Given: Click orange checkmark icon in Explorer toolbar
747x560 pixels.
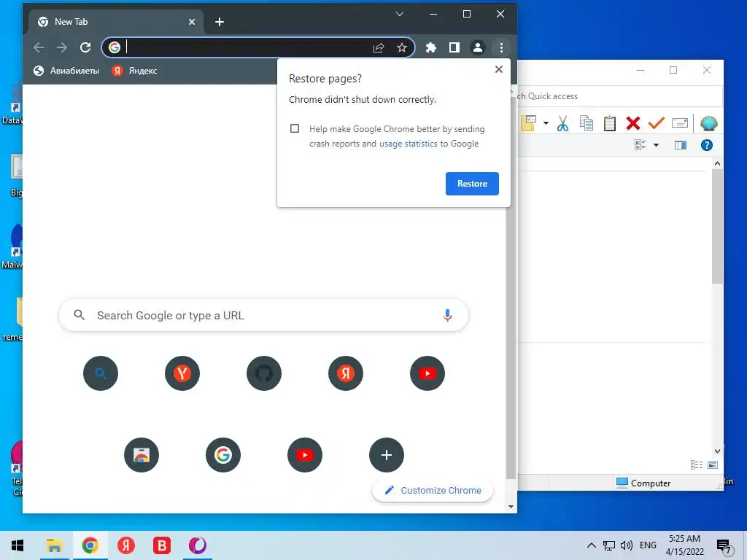Looking at the screenshot, I should (656, 123).
